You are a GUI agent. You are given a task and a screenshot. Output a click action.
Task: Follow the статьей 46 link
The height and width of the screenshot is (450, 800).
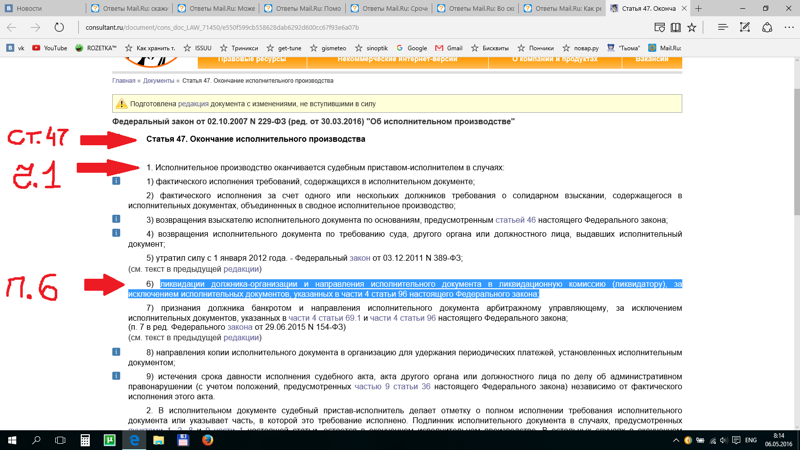tap(515, 220)
